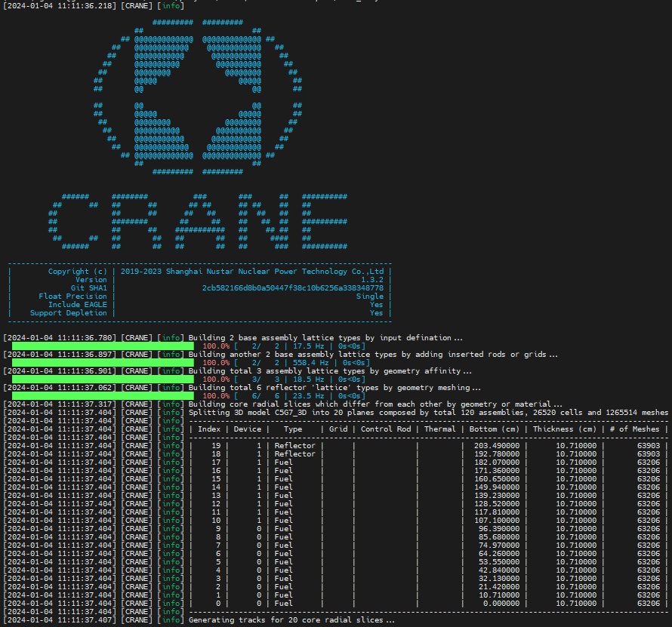Click the 'Git SHA1' label
This screenshot has width=672, height=627.
tap(88, 287)
